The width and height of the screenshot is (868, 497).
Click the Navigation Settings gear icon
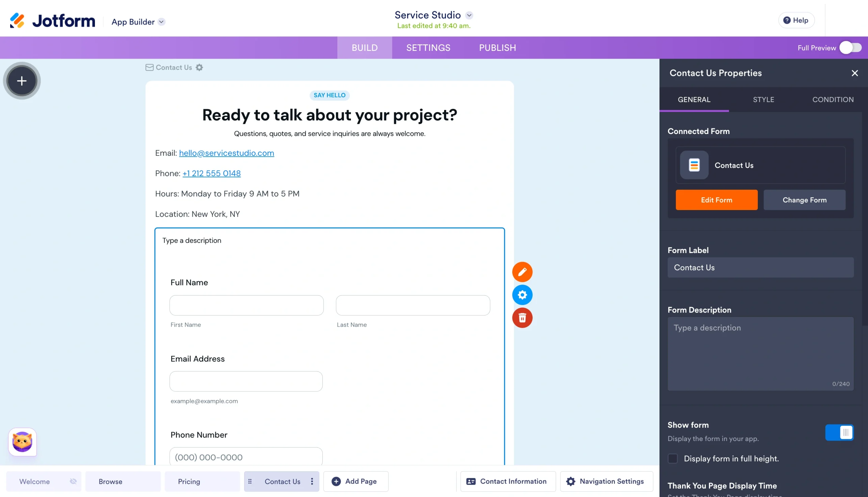click(571, 481)
